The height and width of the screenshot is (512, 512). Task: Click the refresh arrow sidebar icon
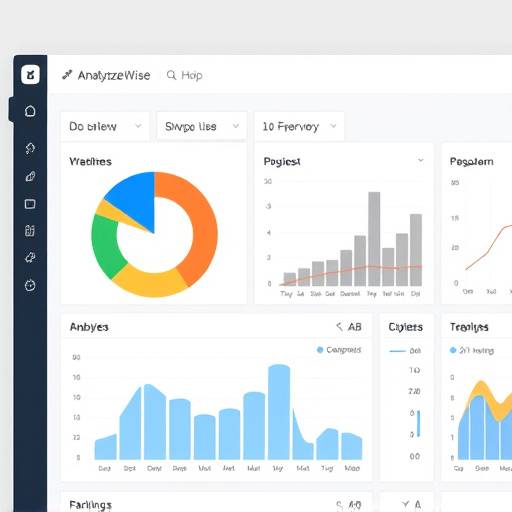[30, 148]
